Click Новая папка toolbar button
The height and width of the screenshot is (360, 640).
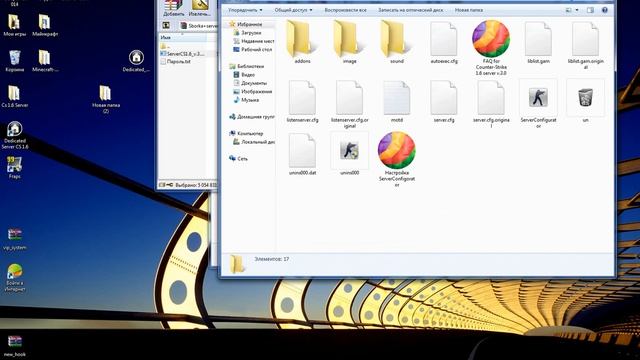click(x=469, y=10)
